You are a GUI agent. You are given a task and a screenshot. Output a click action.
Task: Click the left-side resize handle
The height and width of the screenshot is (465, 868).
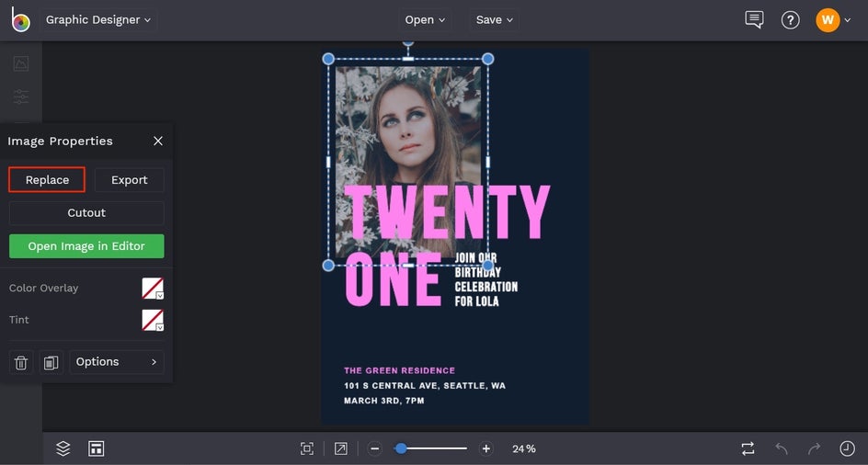pyautogui.click(x=328, y=162)
